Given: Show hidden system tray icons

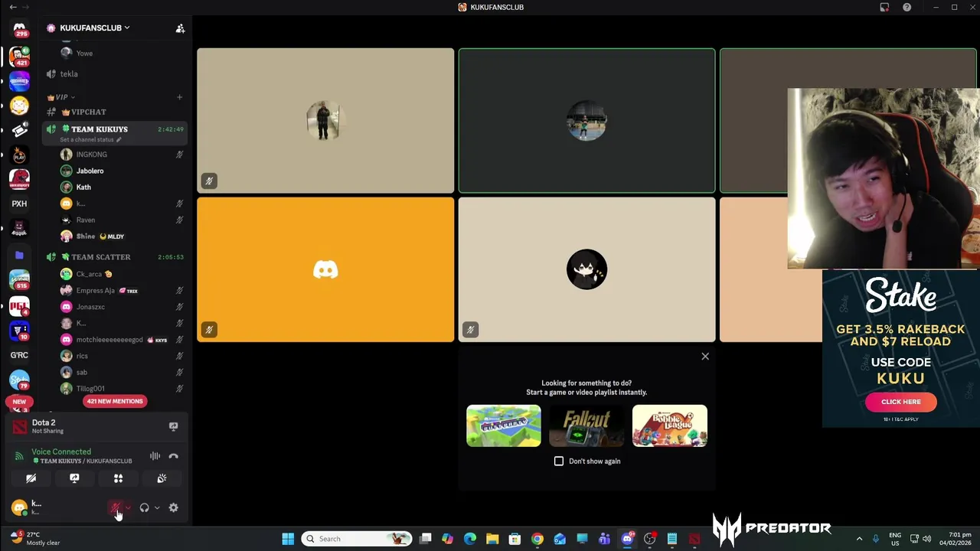Looking at the screenshot, I should point(859,539).
